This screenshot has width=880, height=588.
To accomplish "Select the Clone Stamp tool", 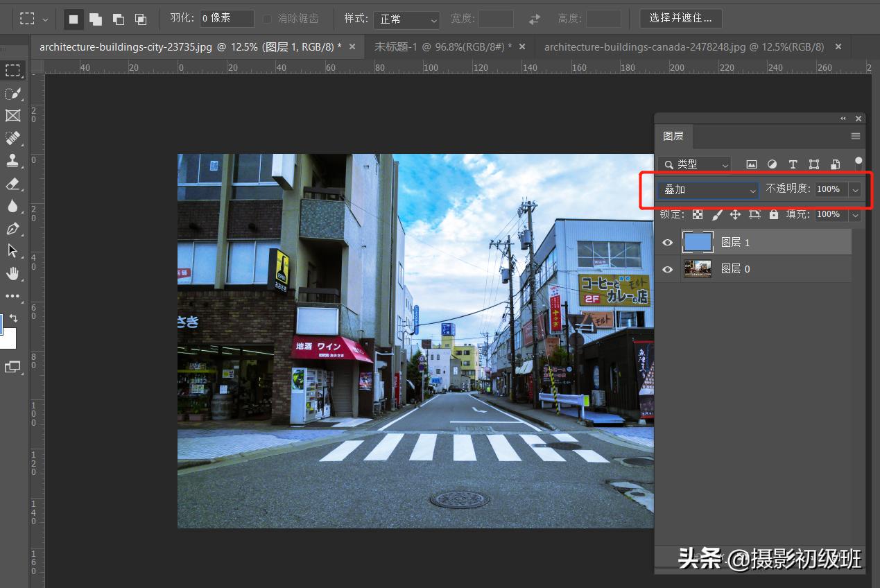I will 12,161.
